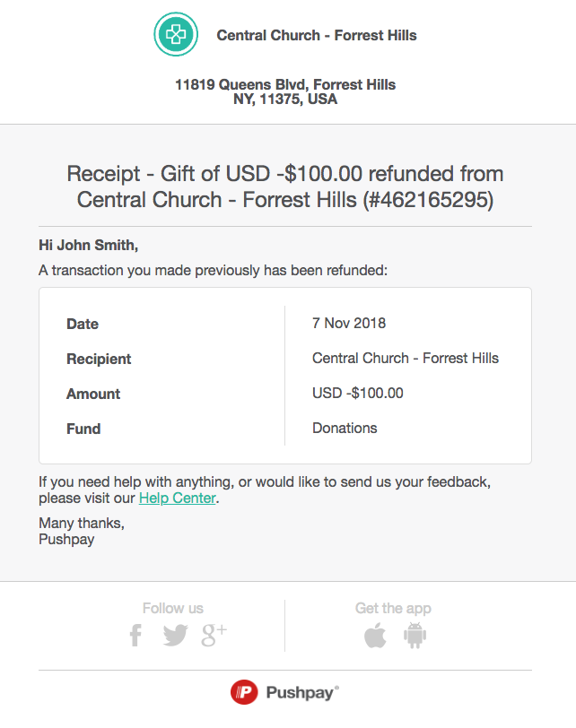Click the Pushpay footer wordmark

click(x=301, y=692)
